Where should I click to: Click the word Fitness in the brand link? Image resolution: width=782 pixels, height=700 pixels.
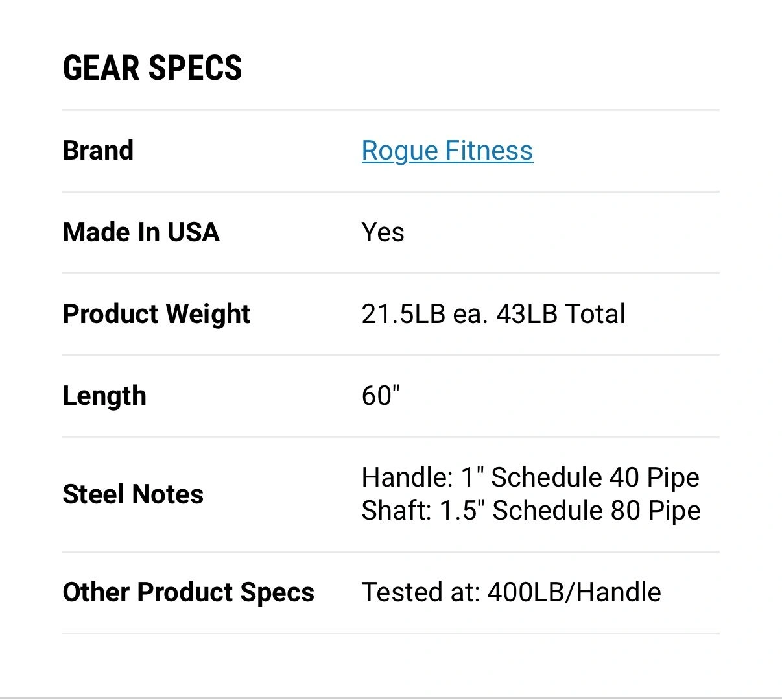point(489,151)
